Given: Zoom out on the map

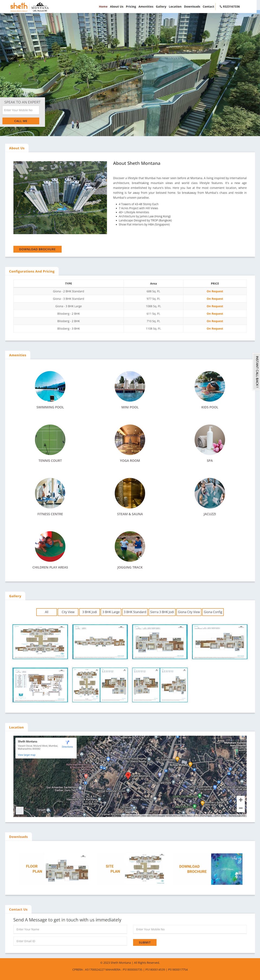Looking at the screenshot, I should click(240, 808).
